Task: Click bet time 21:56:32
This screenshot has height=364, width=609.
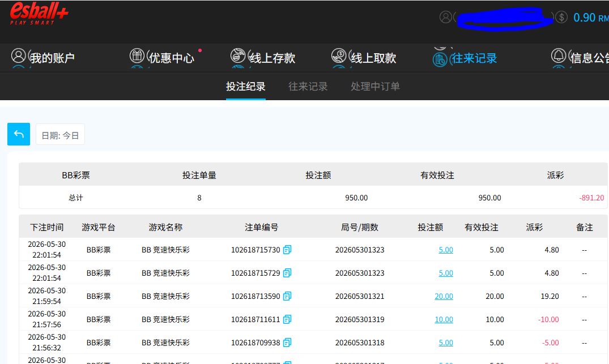Action: point(46,348)
